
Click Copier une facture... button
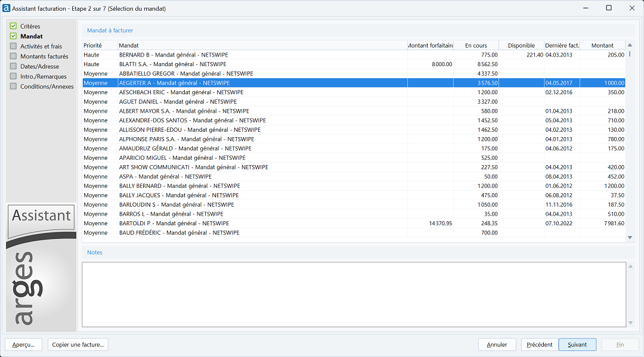(x=78, y=344)
